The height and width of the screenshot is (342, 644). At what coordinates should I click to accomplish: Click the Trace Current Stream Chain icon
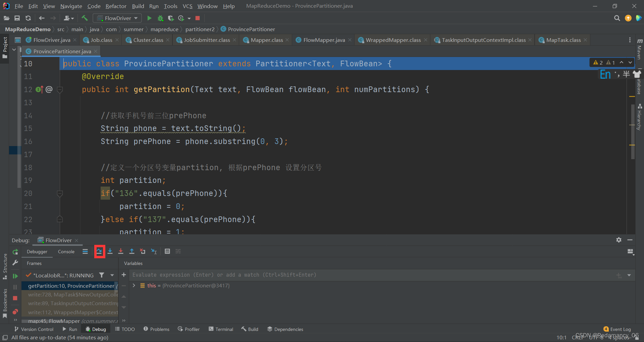click(178, 251)
